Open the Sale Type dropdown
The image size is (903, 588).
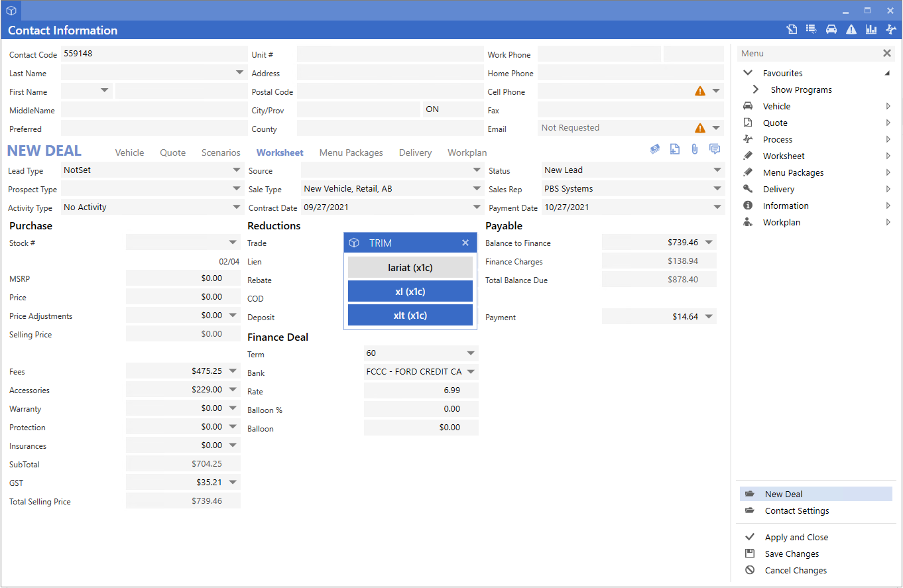(x=477, y=189)
